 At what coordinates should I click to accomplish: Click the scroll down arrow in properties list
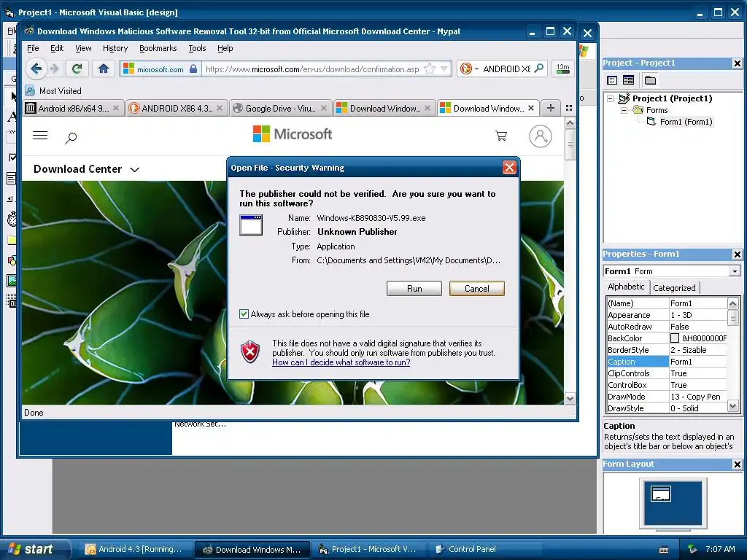coord(732,407)
